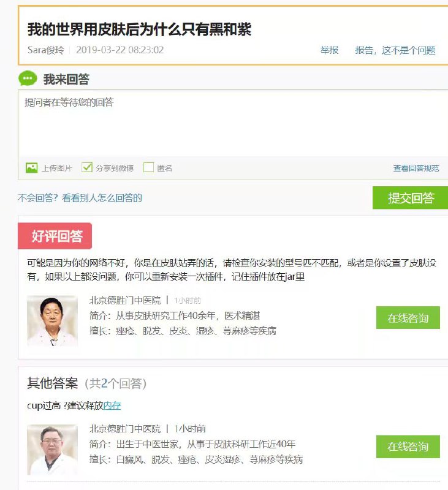Viewport: 448px width, 490px height.
Task: Enable the 匿名 anonymous checkbox
Action: (148, 167)
